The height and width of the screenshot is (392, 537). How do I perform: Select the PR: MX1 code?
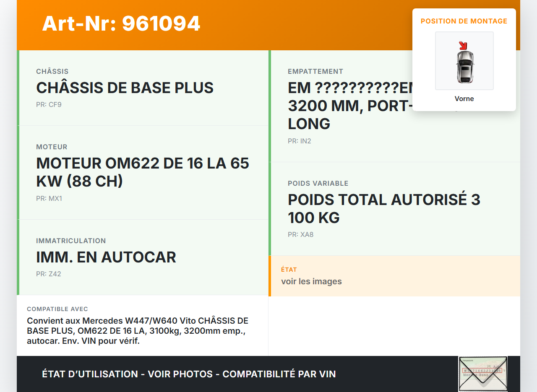coord(49,199)
